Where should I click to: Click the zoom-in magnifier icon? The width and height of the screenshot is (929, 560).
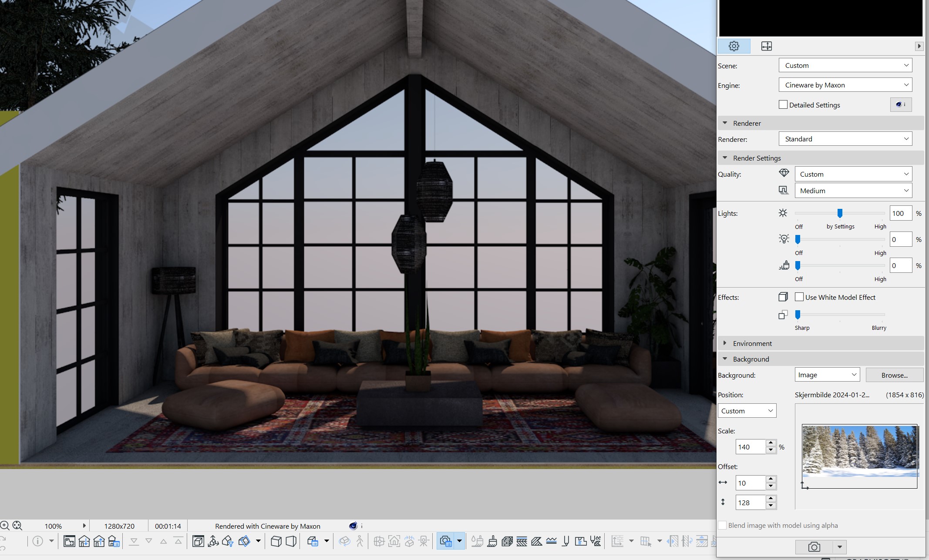point(5,526)
